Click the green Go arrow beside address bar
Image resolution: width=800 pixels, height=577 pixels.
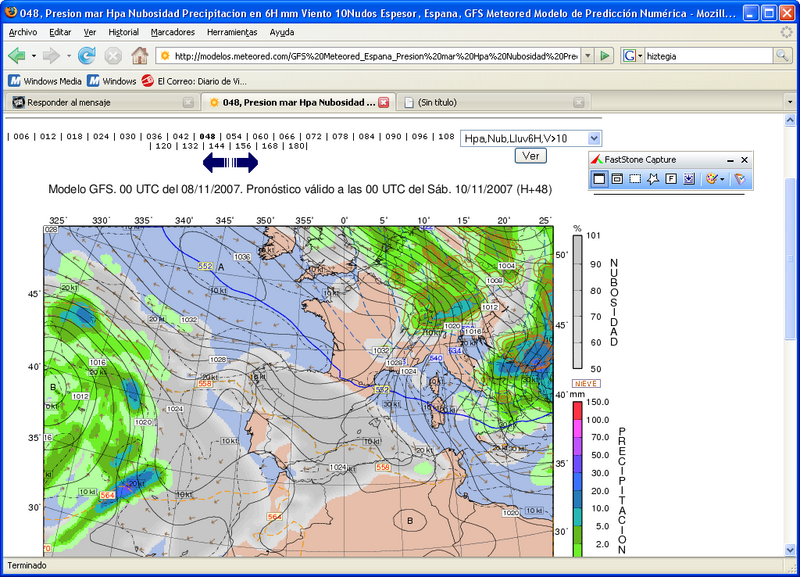606,56
